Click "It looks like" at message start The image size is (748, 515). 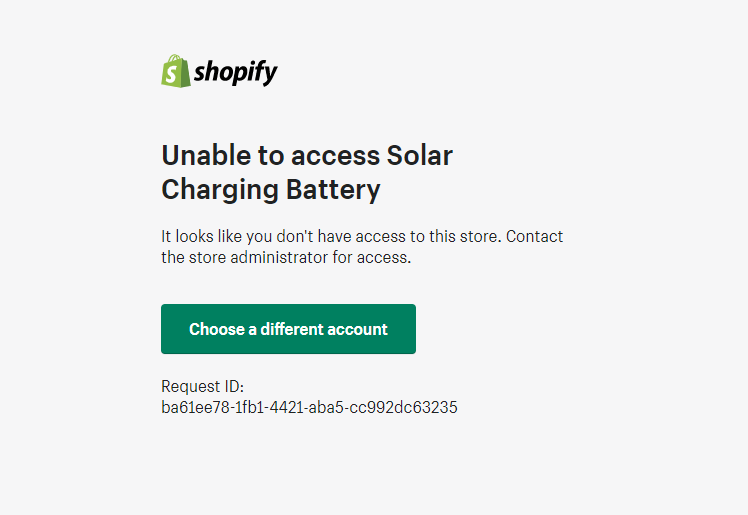coord(201,236)
